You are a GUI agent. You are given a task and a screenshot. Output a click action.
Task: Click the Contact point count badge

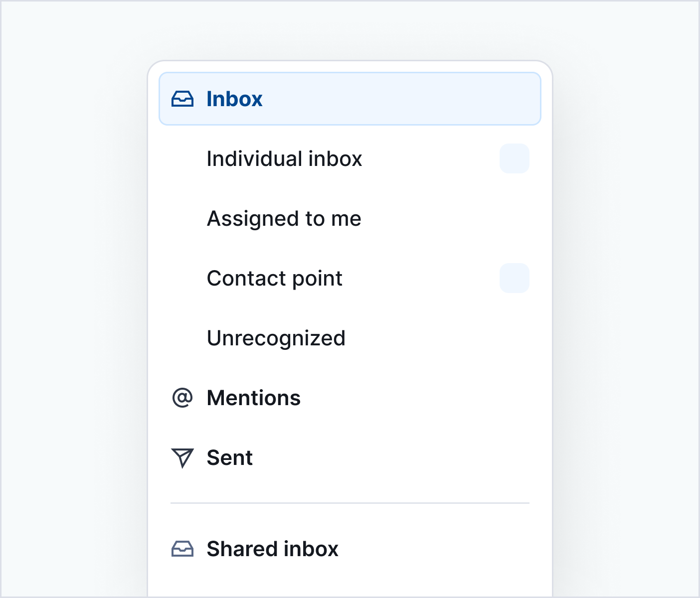[514, 278]
